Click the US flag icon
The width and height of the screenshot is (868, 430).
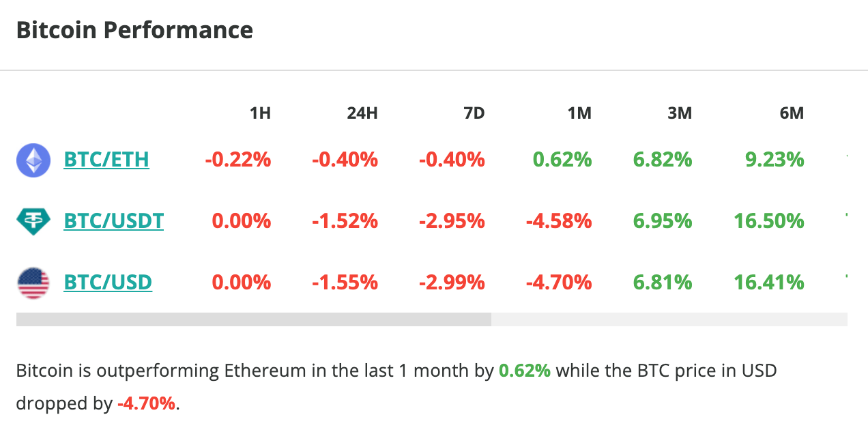(x=33, y=283)
